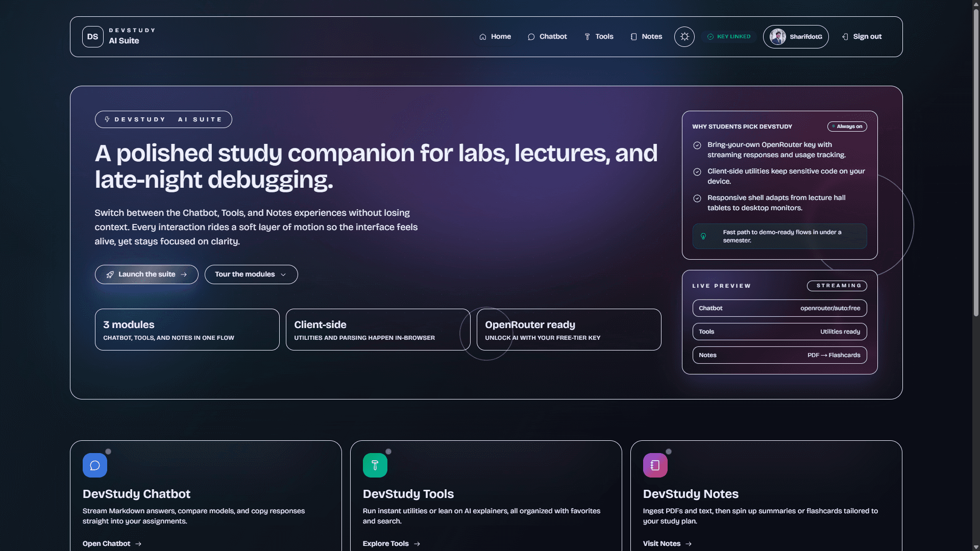
Task: Click the lightning icon in the DEVSTUDY badge
Action: tap(107, 119)
